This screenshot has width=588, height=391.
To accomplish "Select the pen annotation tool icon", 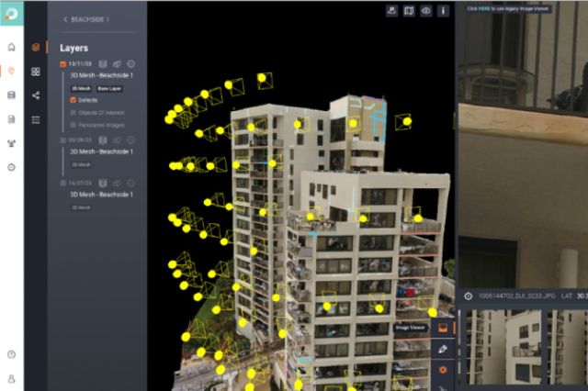I will pos(443,349).
